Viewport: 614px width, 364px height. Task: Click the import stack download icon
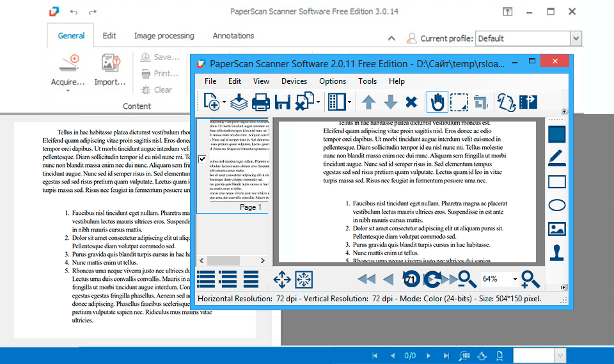coord(239,102)
